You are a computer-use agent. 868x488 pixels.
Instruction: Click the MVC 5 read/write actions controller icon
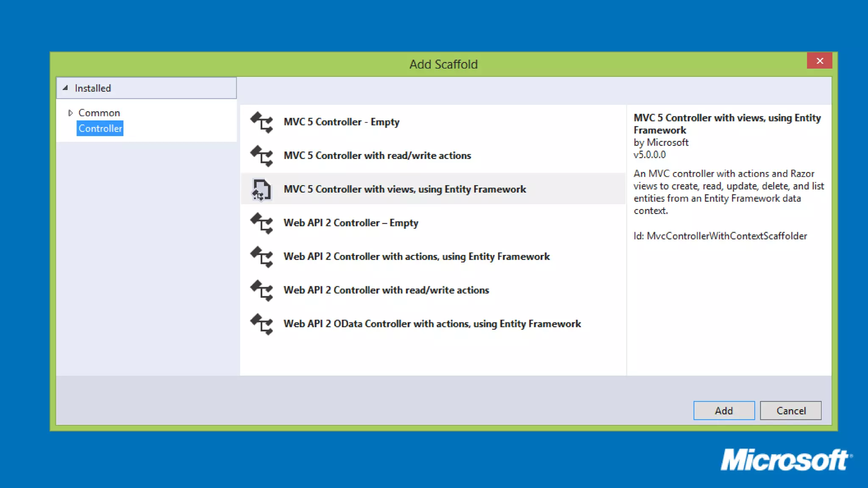(x=262, y=156)
